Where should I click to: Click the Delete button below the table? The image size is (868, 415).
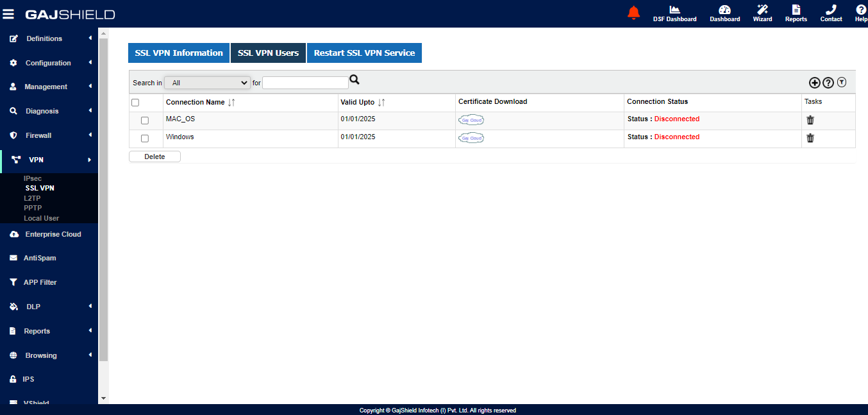tap(154, 157)
